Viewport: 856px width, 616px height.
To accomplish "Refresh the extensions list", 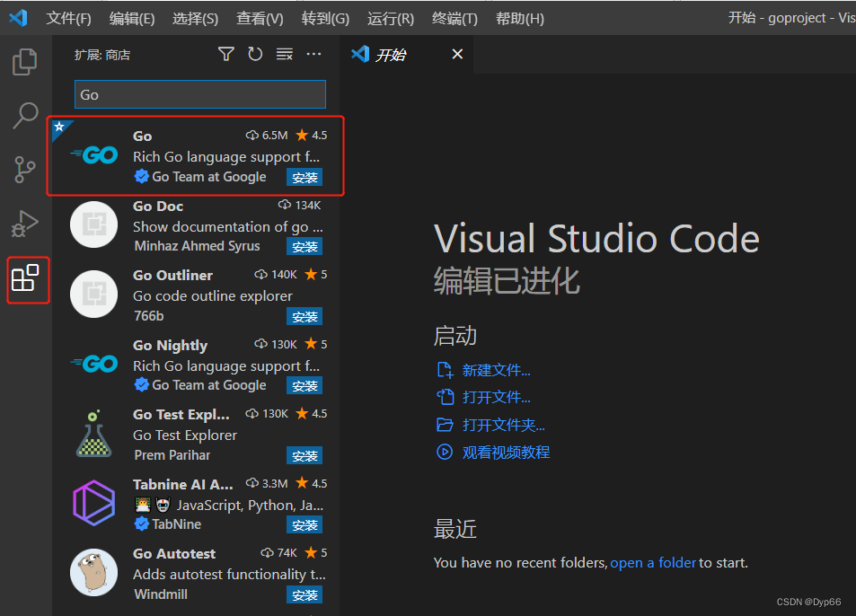I will point(255,54).
